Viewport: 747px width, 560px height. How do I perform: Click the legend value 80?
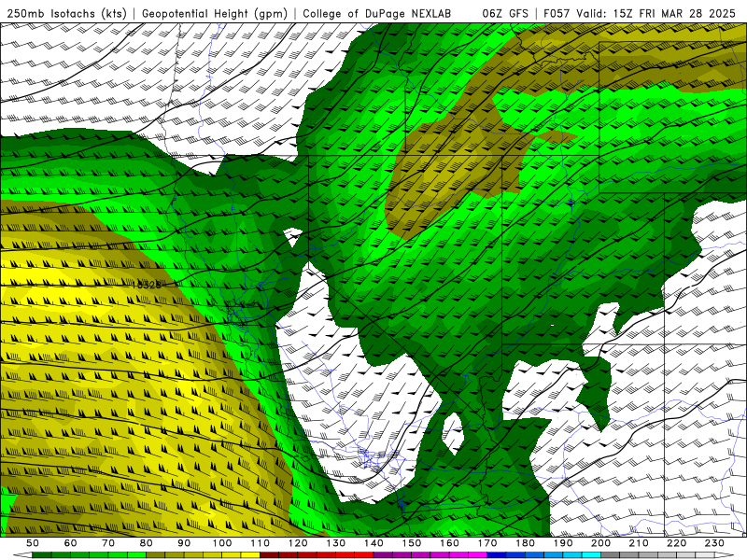[x=147, y=543]
